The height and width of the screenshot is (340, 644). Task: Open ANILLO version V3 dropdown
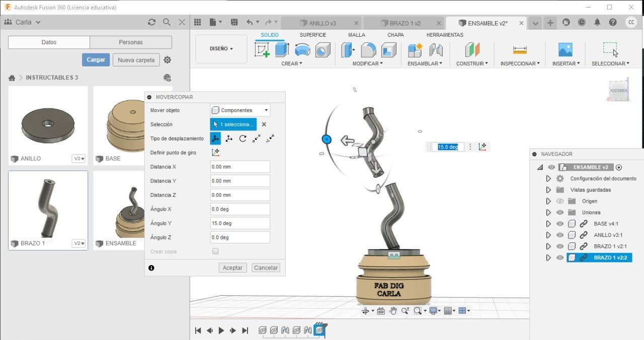pos(79,158)
